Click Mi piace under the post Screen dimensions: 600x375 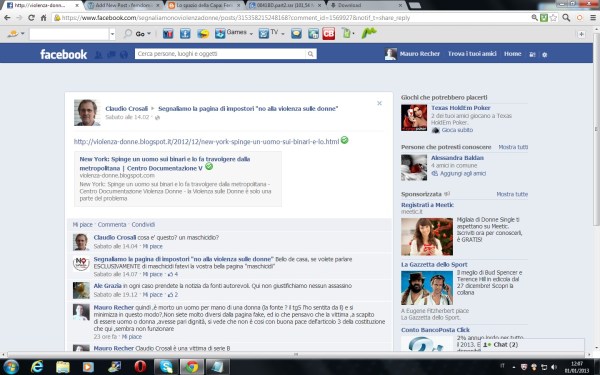83,225
